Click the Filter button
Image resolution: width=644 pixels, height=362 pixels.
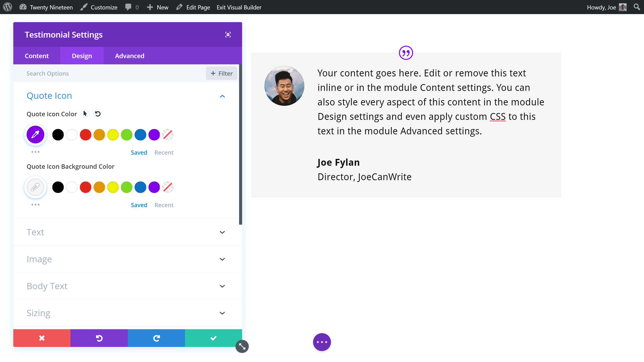point(222,73)
